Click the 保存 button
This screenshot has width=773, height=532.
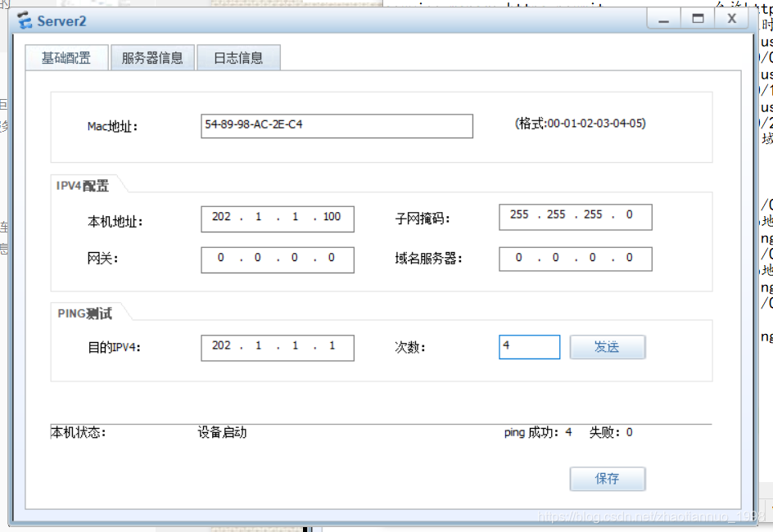point(608,478)
